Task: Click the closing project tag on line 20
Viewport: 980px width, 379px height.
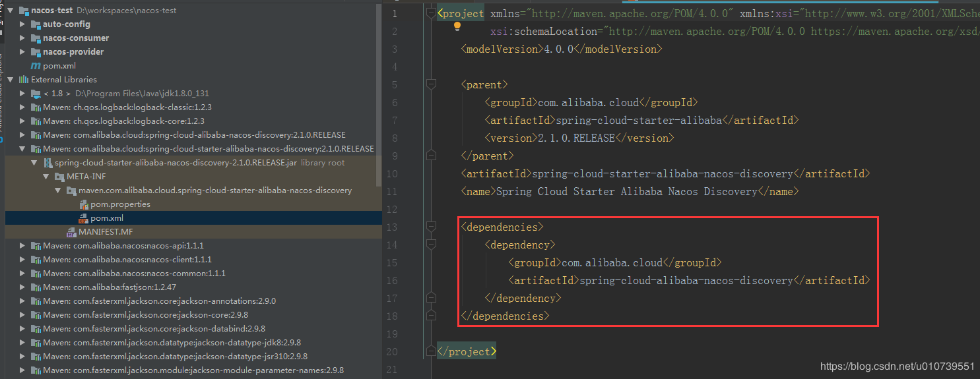Action: (467, 352)
